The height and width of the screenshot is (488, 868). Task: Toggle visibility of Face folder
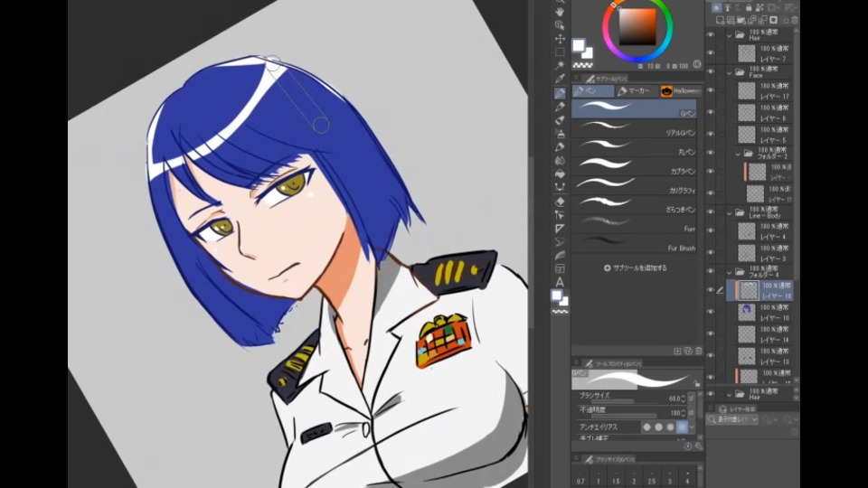click(x=711, y=72)
